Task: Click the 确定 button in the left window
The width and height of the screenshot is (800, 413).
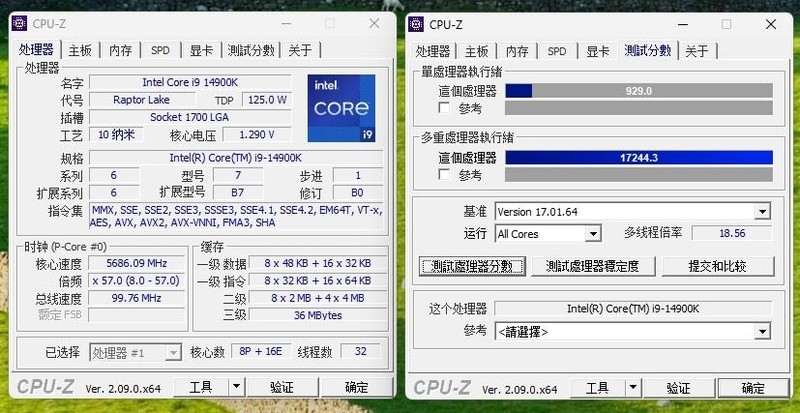Action: (357, 387)
